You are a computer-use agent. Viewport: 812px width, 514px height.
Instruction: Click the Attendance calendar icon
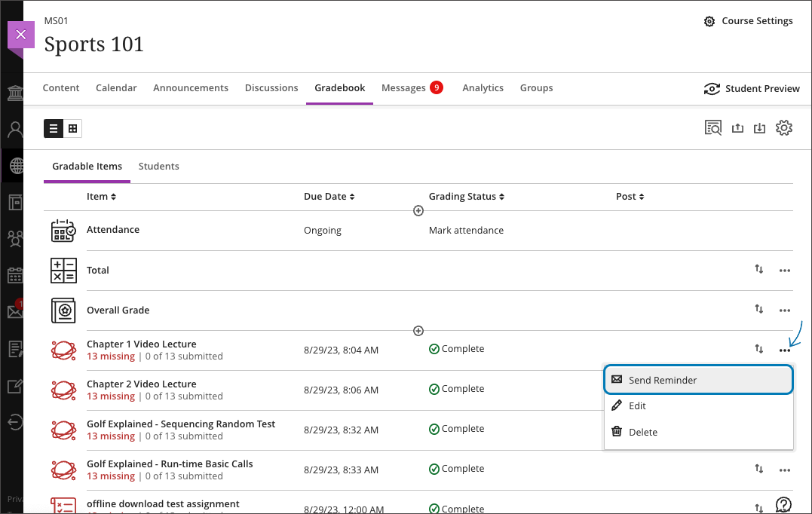click(x=63, y=230)
